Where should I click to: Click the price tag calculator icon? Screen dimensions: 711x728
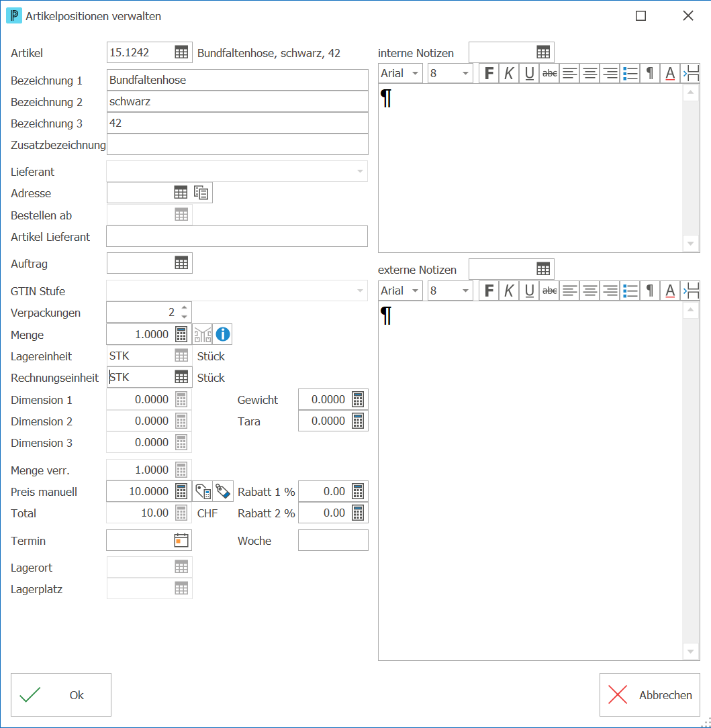point(203,491)
